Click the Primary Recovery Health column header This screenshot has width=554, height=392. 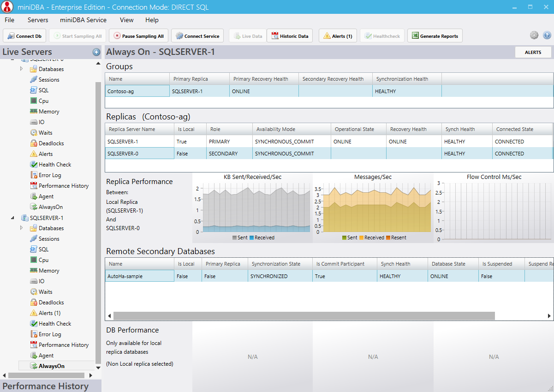coord(264,79)
